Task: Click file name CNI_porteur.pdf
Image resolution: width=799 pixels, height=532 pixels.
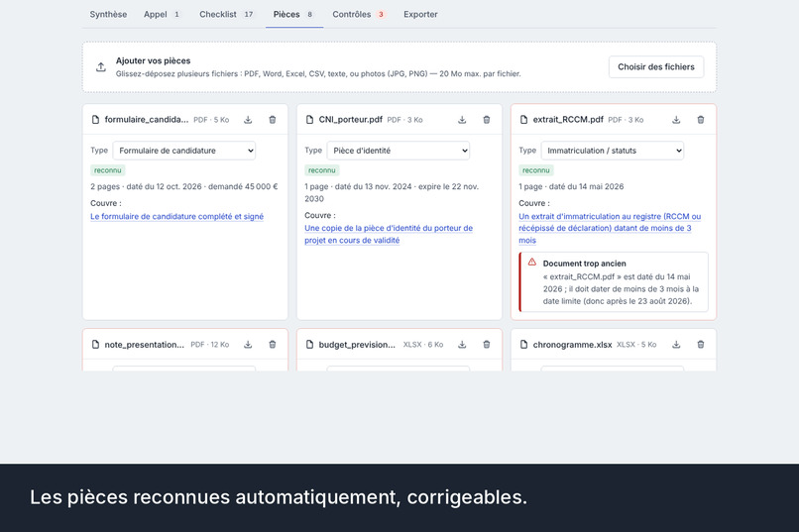Action: tap(351, 120)
